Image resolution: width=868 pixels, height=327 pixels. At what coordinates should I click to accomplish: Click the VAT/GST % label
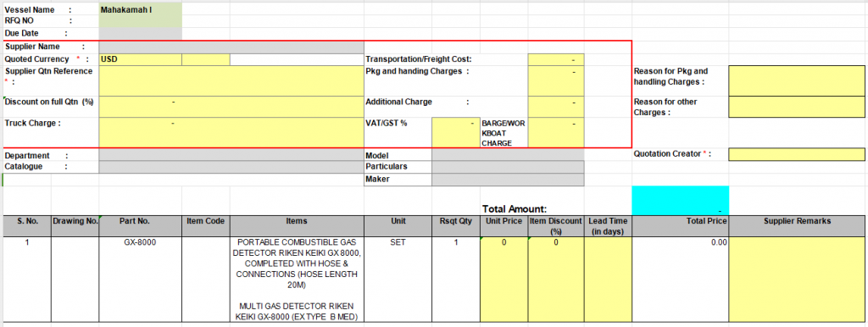pyautogui.click(x=387, y=123)
